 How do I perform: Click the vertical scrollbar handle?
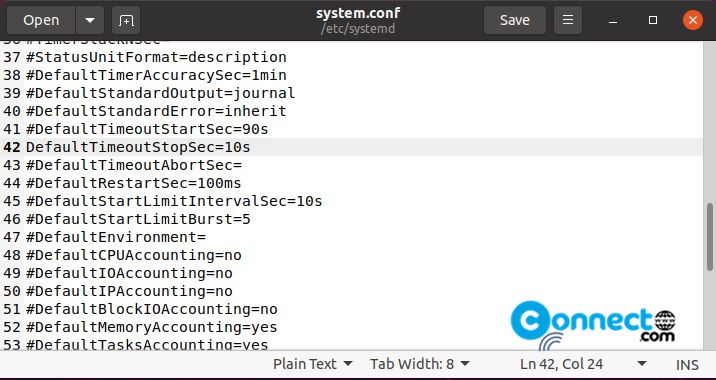click(x=710, y=237)
